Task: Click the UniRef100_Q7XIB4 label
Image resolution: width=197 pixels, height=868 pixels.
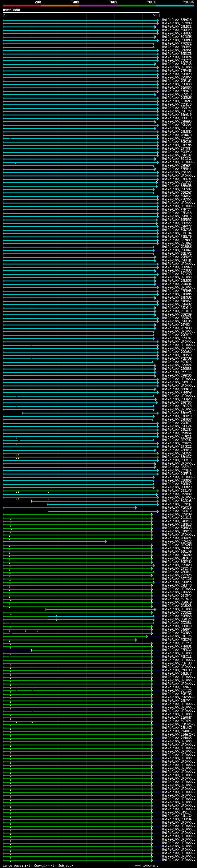Action: click(x=177, y=233)
